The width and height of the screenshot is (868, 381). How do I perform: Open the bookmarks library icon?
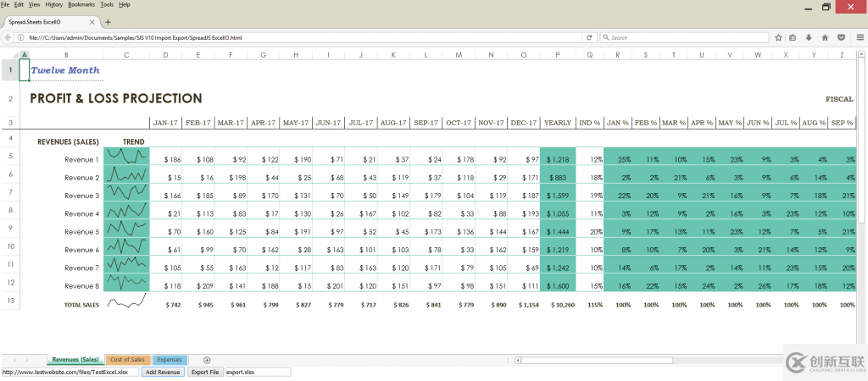click(x=793, y=37)
